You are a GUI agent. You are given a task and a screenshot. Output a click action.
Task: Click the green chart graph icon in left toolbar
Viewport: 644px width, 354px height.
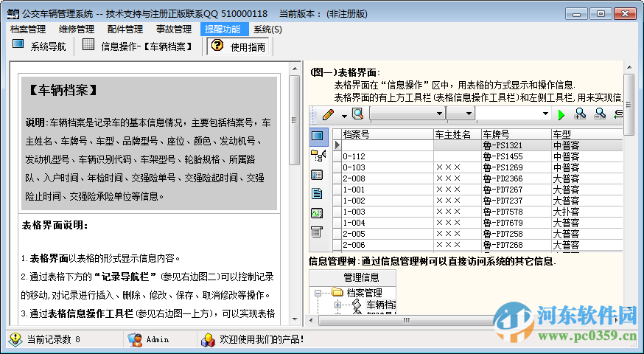pos(317,213)
